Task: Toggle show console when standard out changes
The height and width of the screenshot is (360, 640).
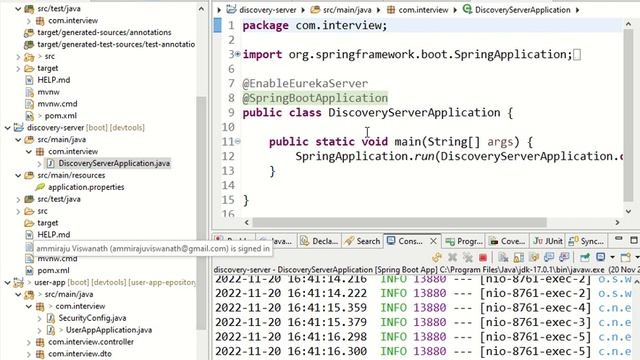Action: click(x=549, y=257)
